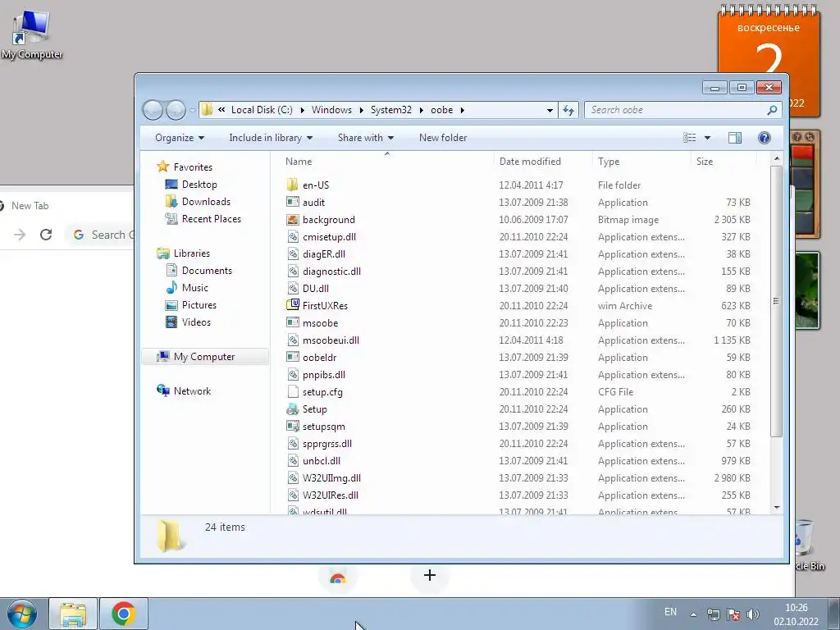
Task: Select the msoobeui.dll file name
Action: pyautogui.click(x=331, y=340)
